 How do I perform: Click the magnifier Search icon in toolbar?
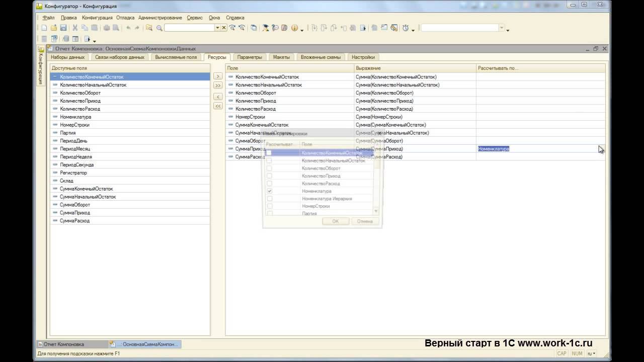159,28
